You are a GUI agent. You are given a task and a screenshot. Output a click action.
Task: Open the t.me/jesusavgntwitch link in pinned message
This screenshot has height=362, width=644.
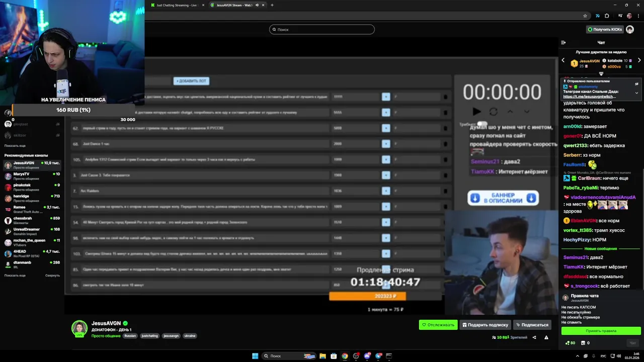point(588,97)
